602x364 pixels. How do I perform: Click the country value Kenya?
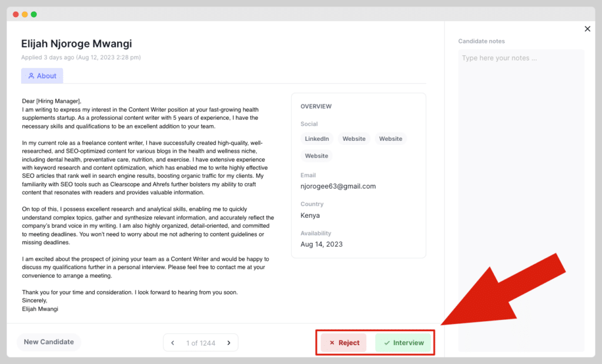pos(310,215)
